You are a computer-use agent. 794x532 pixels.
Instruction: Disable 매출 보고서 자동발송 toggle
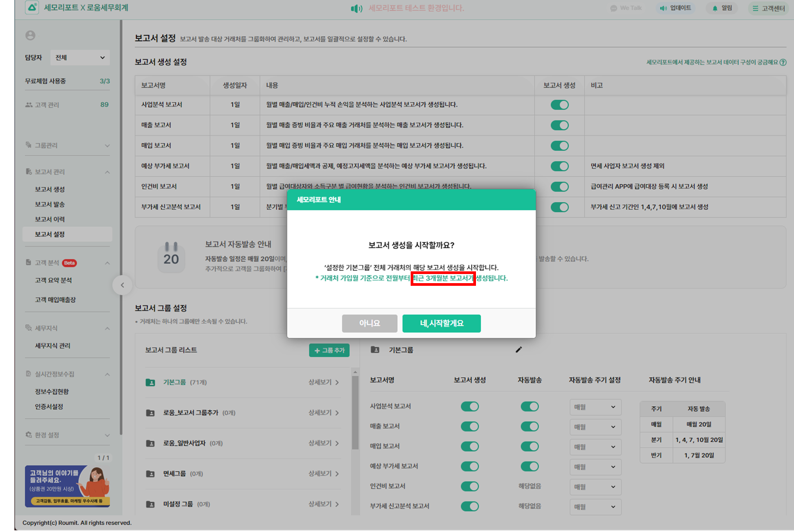click(x=530, y=427)
